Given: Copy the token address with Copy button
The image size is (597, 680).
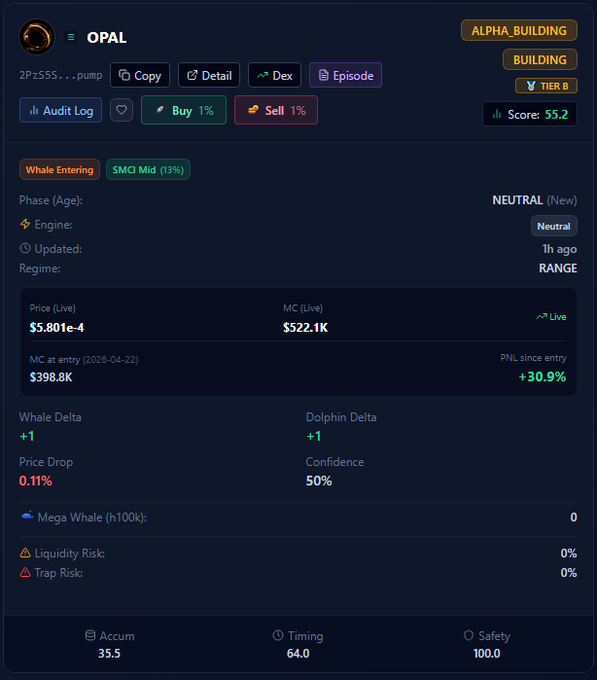Looking at the screenshot, I should coord(140,75).
